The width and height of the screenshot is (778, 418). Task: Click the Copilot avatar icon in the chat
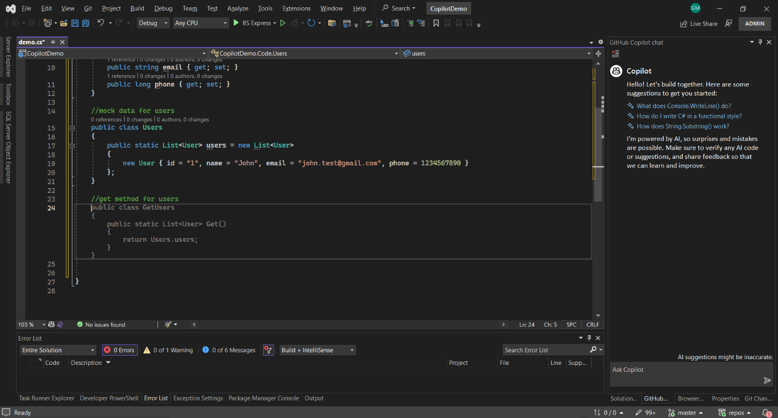point(616,71)
